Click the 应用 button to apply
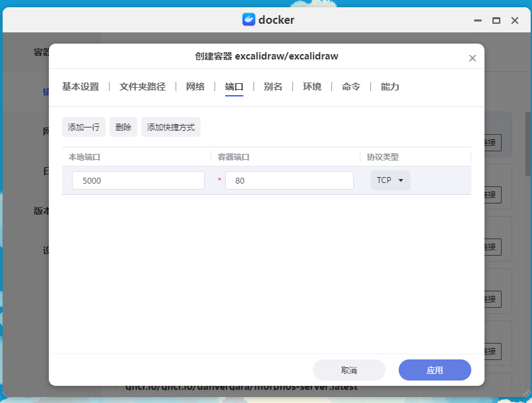 tap(434, 370)
